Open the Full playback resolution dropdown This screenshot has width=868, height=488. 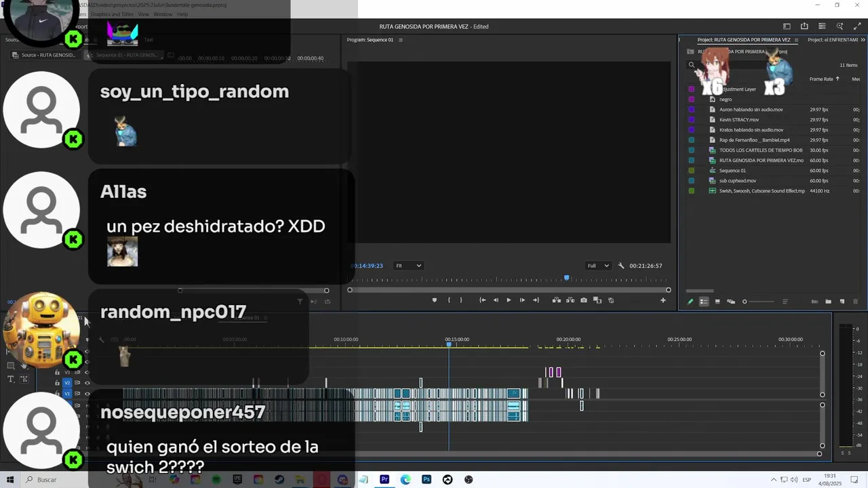(x=597, y=266)
